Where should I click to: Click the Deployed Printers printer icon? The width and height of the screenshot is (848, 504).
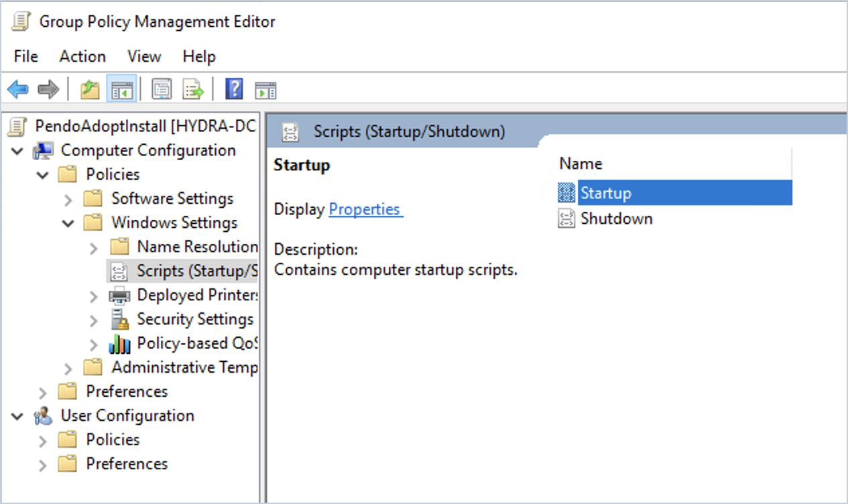coord(119,295)
